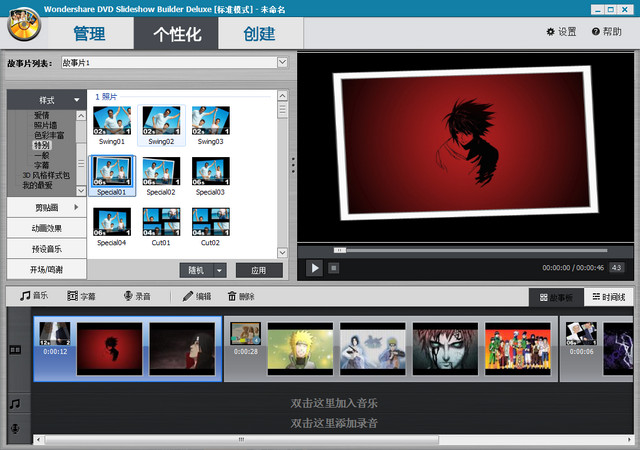Screen dimensions: 640x450
Task: Click the 编辑 pencil edit button
Action: pos(196,297)
